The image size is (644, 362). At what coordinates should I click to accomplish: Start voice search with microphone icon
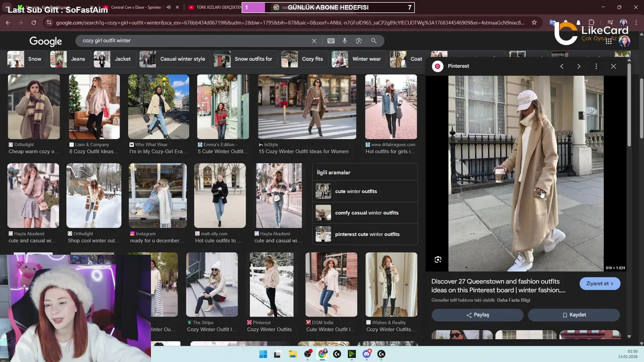pos(345,41)
